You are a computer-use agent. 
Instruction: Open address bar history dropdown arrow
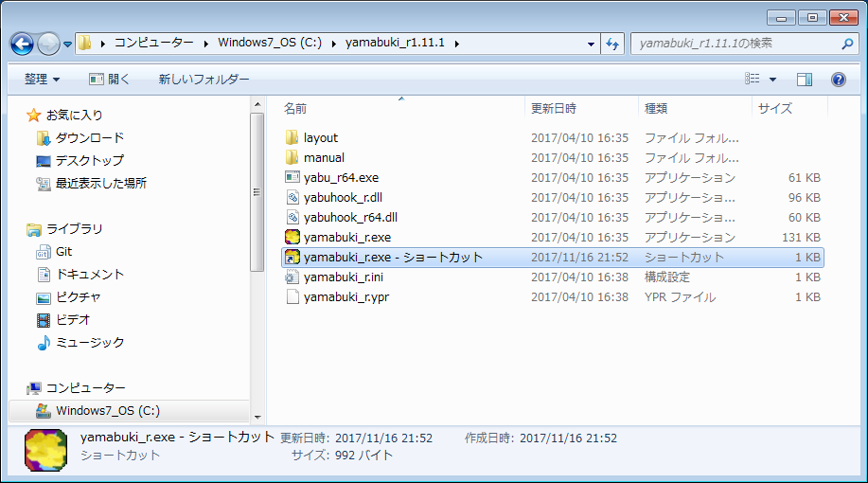click(591, 44)
